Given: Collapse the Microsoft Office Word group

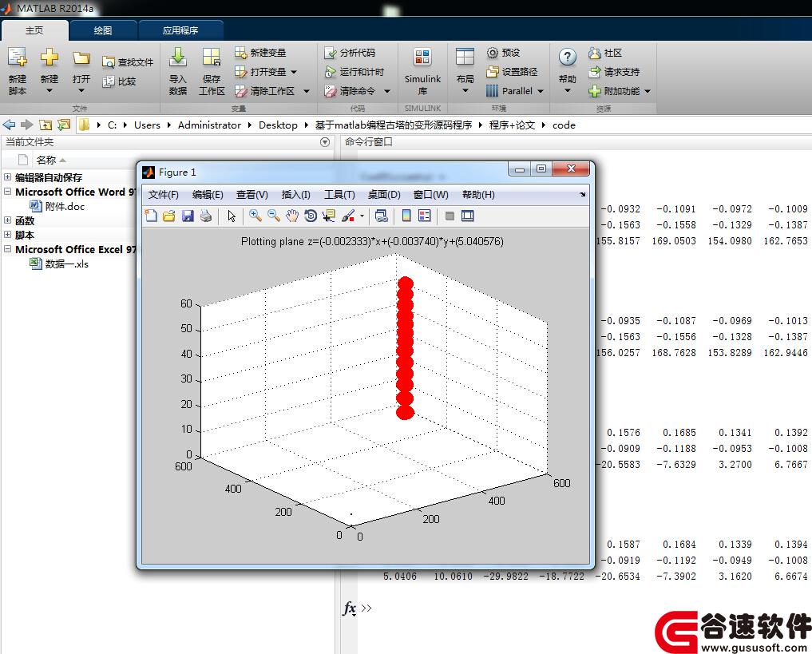Looking at the screenshot, I should tap(7, 192).
